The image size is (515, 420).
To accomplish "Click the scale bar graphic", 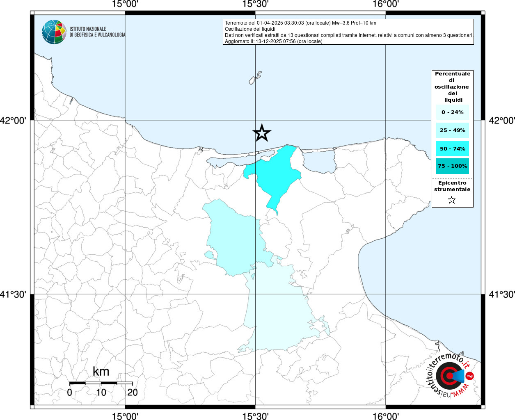I will [101, 383].
